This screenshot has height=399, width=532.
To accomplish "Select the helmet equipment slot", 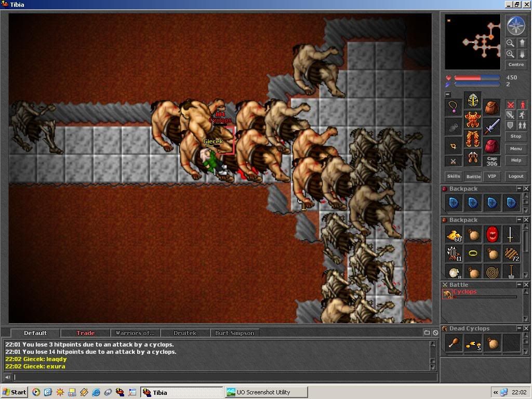I will tap(473, 100).
